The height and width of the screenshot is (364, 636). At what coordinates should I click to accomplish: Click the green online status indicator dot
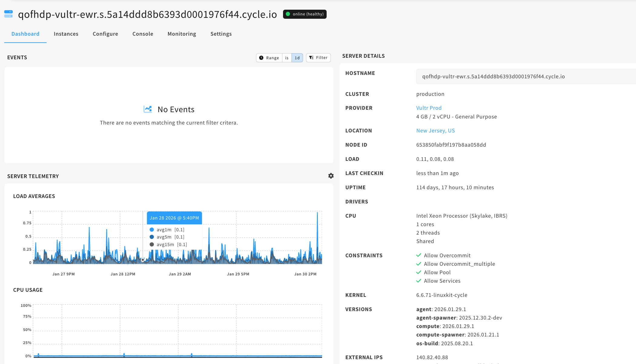coord(288,14)
